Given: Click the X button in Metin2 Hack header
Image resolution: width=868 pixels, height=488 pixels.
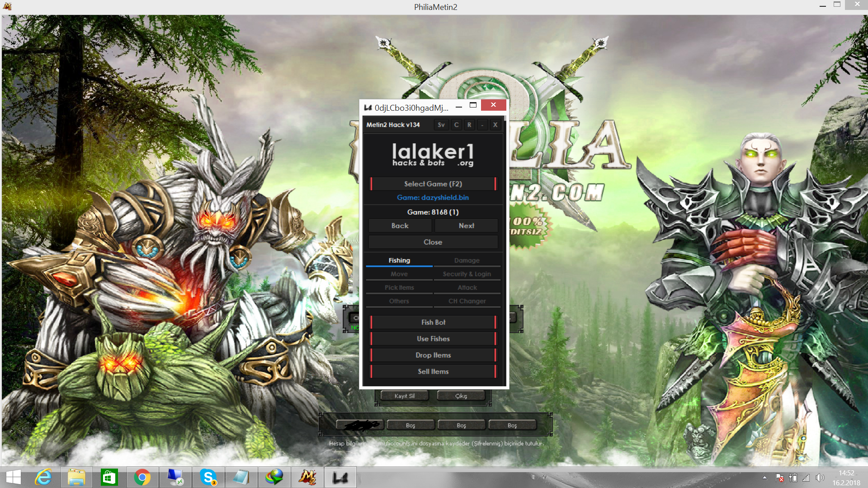Looking at the screenshot, I should coord(495,125).
